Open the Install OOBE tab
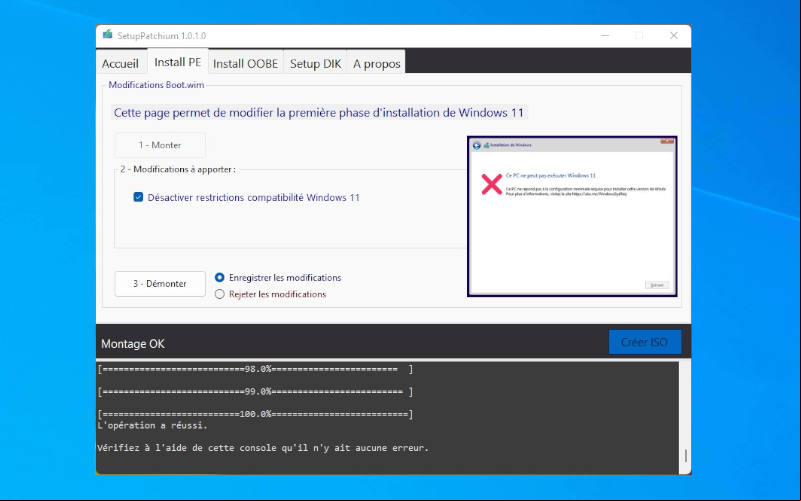The height and width of the screenshot is (501, 801). [x=245, y=63]
